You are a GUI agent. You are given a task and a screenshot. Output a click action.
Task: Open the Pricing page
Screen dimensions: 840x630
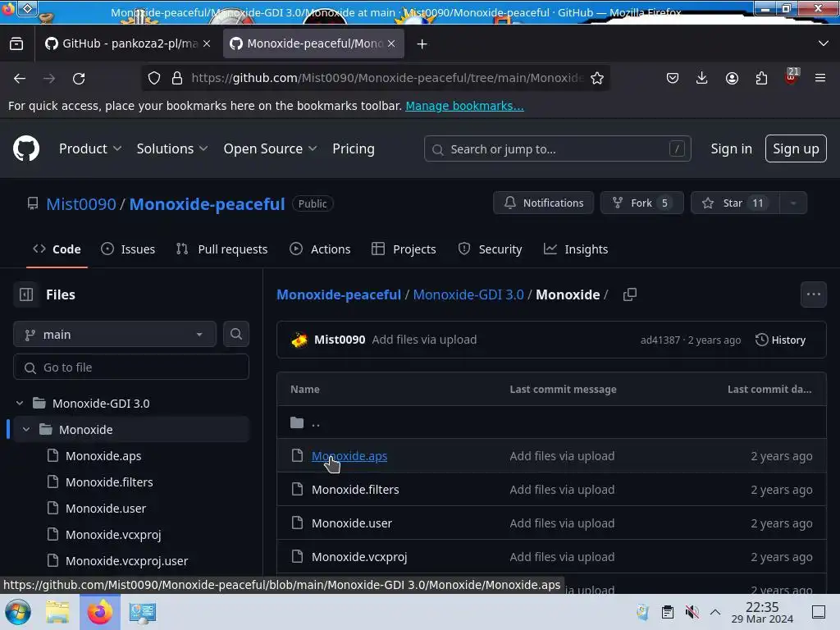coord(354,148)
